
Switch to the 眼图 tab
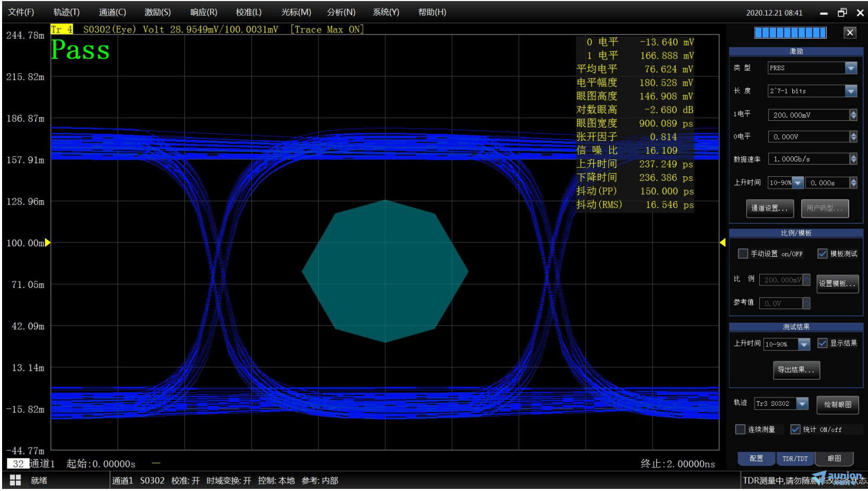coord(834,459)
